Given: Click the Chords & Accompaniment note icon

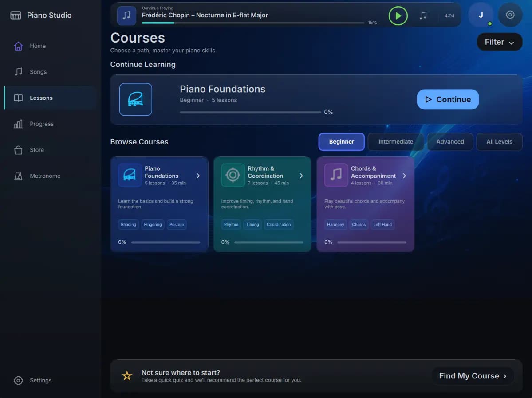Looking at the screenshot, I should click(x=336, y=175).
